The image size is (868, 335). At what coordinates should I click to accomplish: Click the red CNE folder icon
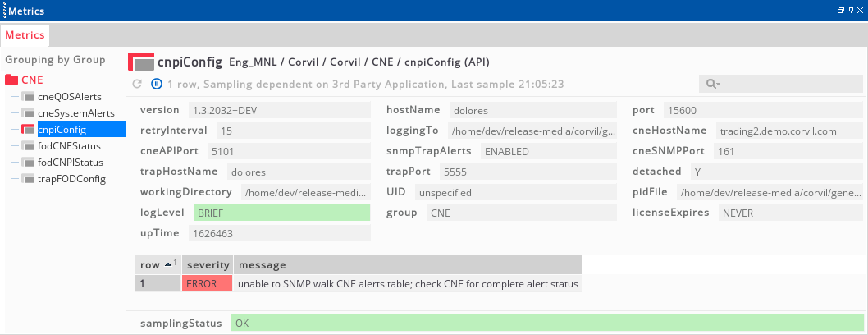tap(11, 80)
